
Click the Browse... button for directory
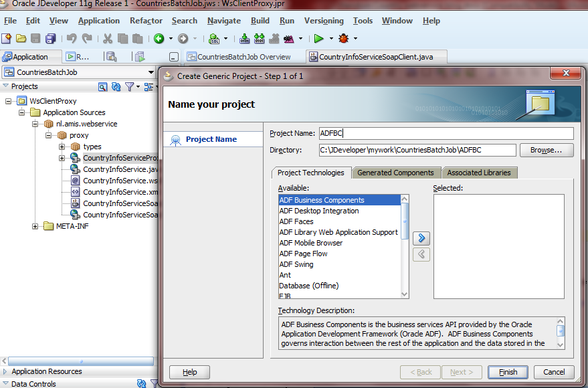tap(547, 150)
